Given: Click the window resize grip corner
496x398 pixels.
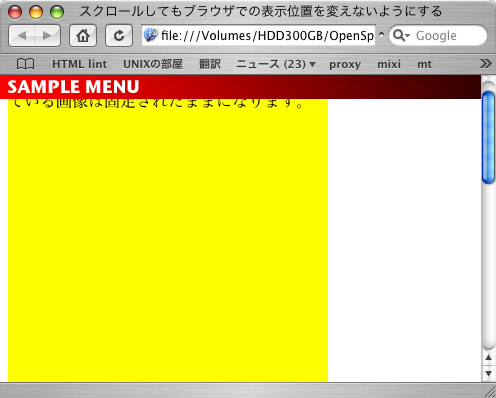Looking at the screenshot, I should coord(491,392).
